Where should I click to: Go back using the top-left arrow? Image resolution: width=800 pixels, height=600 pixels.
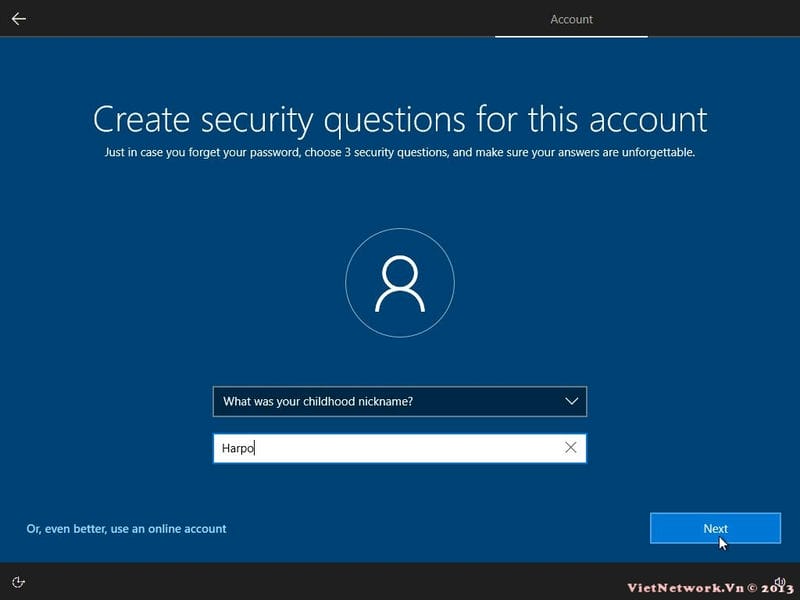coord(18,18)
